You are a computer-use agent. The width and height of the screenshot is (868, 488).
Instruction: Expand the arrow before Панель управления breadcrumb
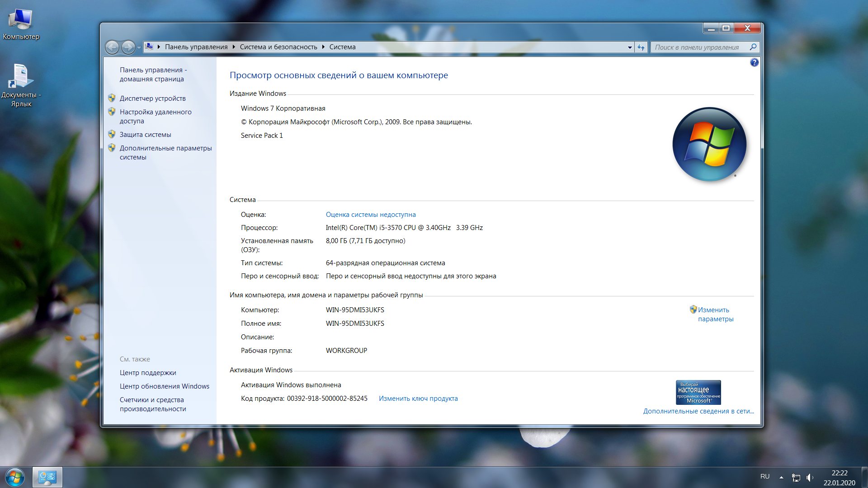coord(159,47)
